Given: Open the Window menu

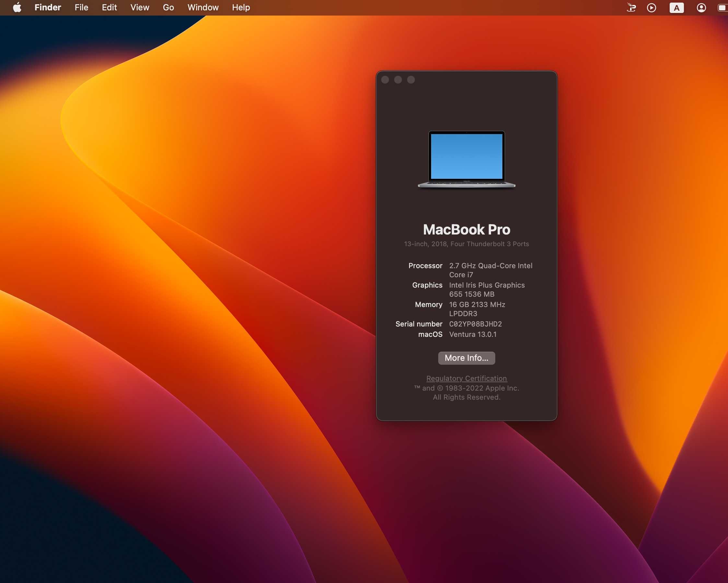Looking at the screenshot, I should [x=203, y=7].
